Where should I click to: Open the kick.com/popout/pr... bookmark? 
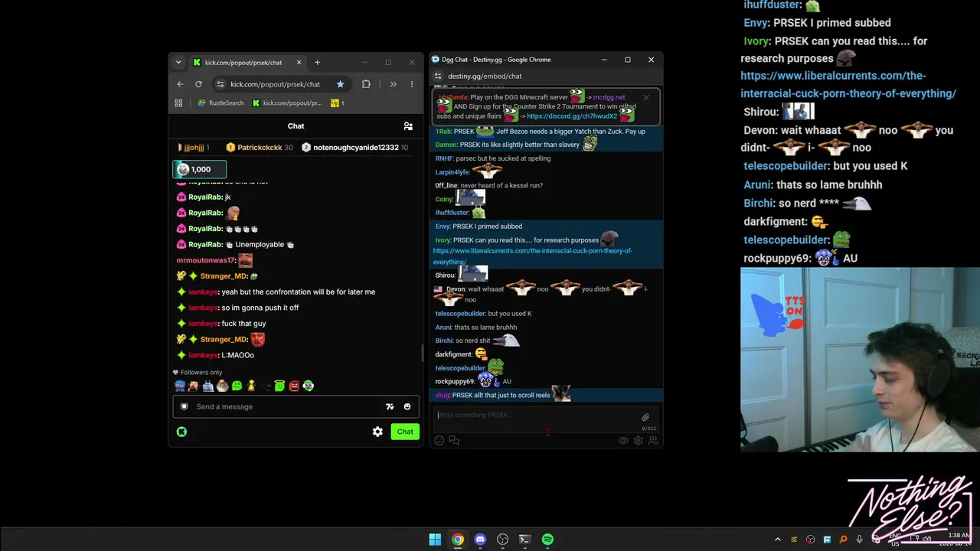click(x=287, y=103)
